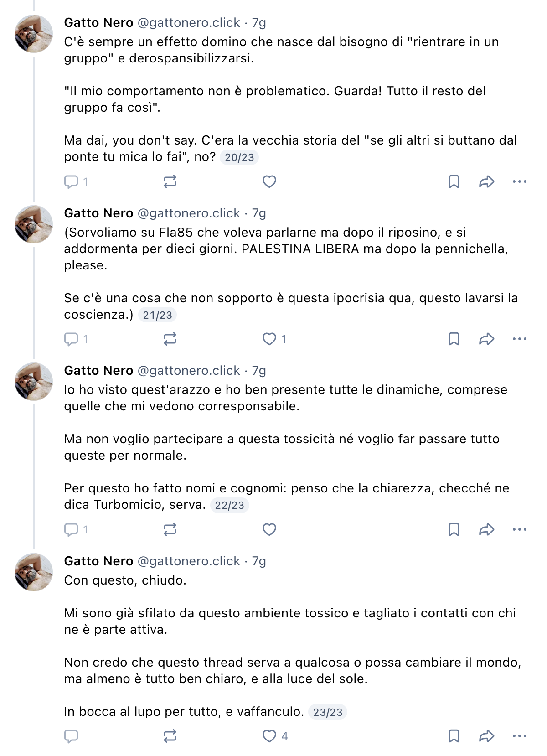This screenshot has height=756, width=547.
Task: Open more options for the 22/23 post
Action: pos(520,530)
